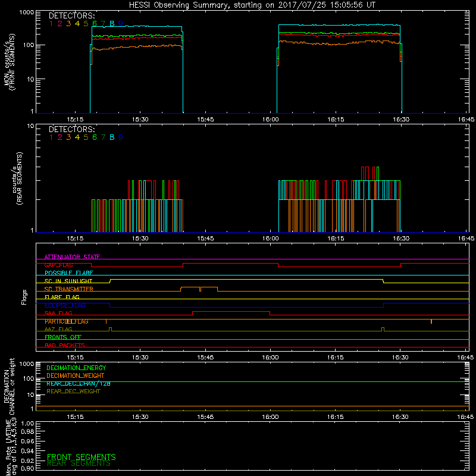The image size is (476, 476).
Task: Click REAR SEGMENTS label in livetime panel
Action: pyautogui.click(x=79, y=464)
